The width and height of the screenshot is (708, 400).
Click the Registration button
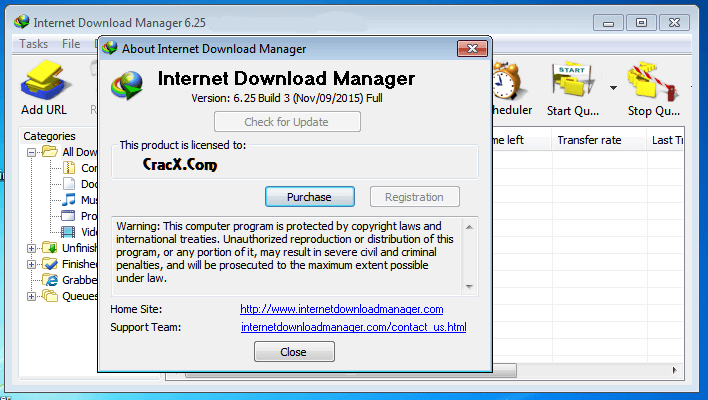click(x=415, y=197)
